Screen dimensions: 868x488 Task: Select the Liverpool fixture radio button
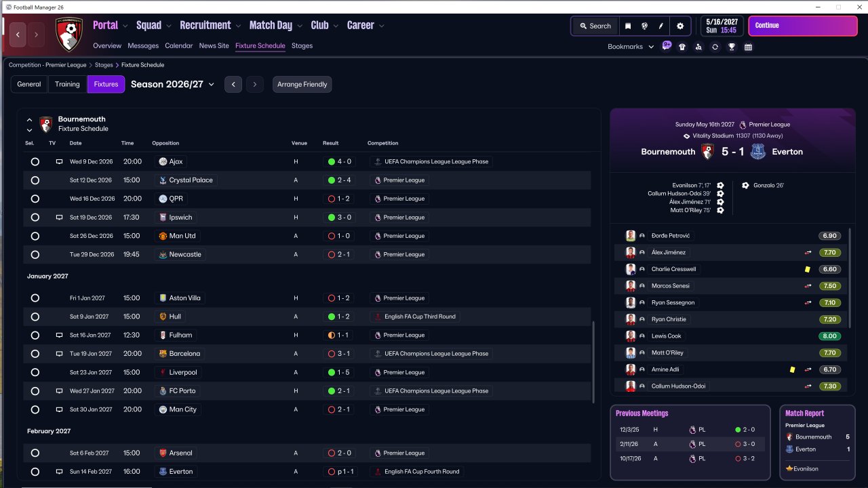35,372
